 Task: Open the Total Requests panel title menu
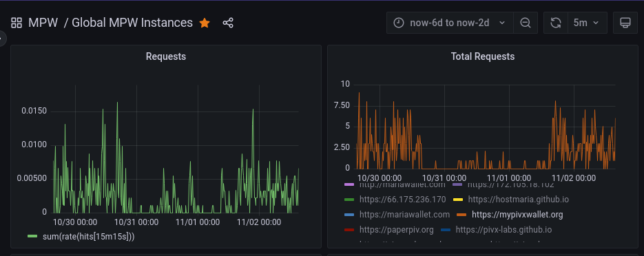(x=483, y=56)
